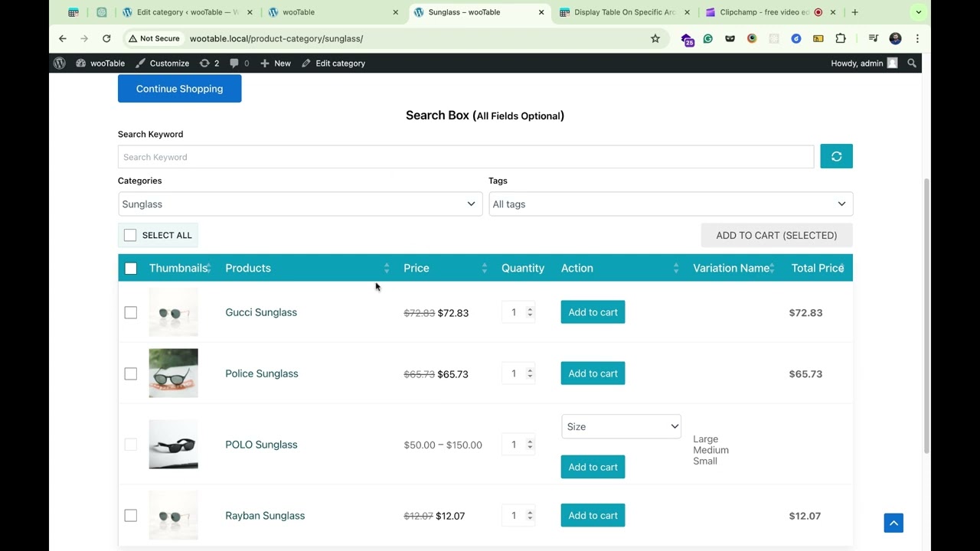Add POLO Sunglass to cart

(593, 467)
